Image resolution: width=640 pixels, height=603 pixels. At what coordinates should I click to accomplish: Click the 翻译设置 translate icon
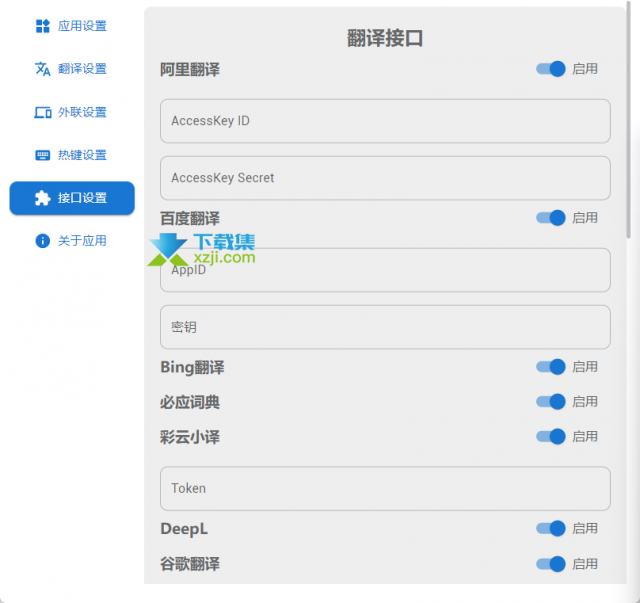42,69
